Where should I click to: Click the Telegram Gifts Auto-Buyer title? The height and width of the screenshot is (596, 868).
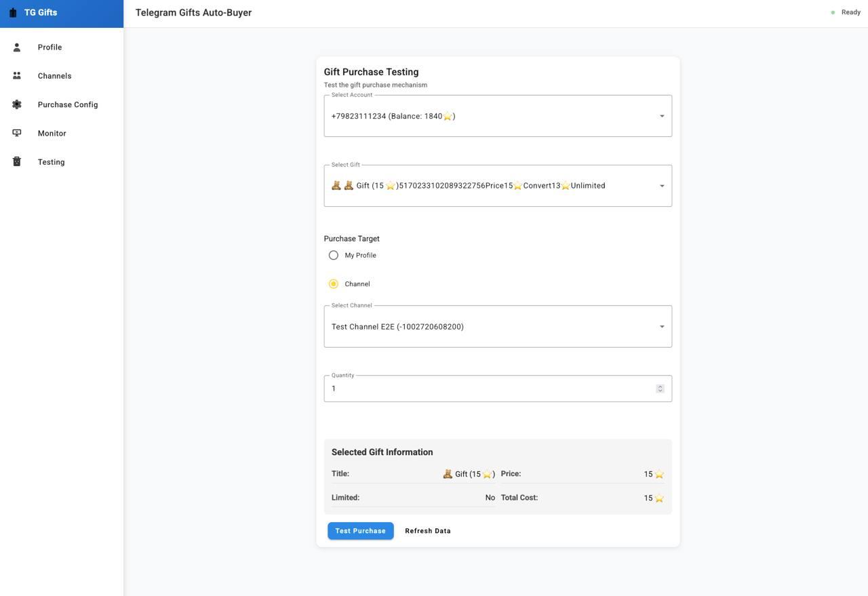pos(193,13)
